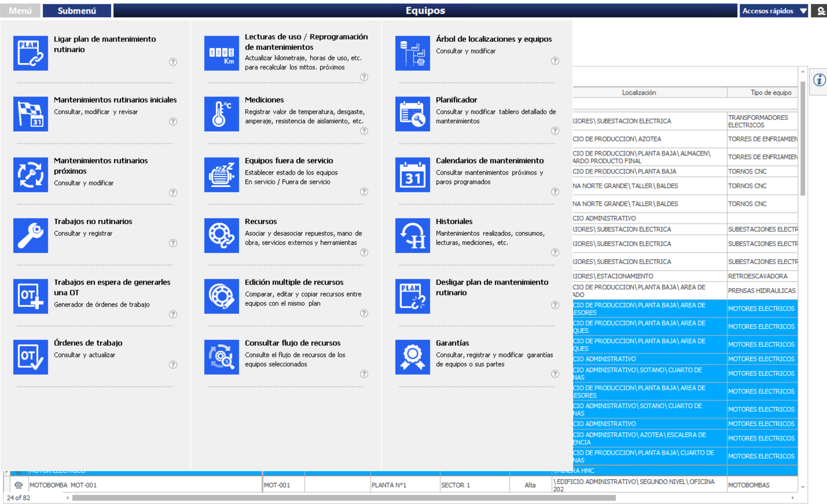827x504 pixels.
Task: Open Consultar flujo de recursos link
Action: [x=293, y=343]
